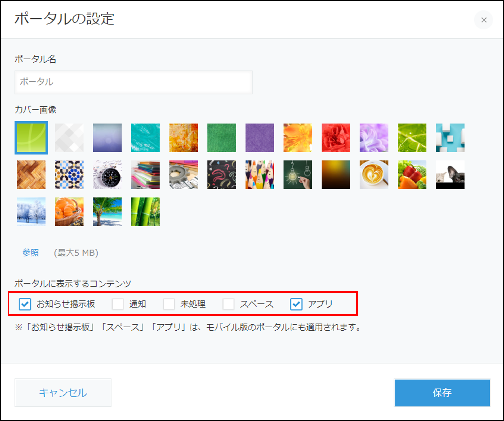
Task: Pick the bamboo cover image
Action: coord(145,212)
